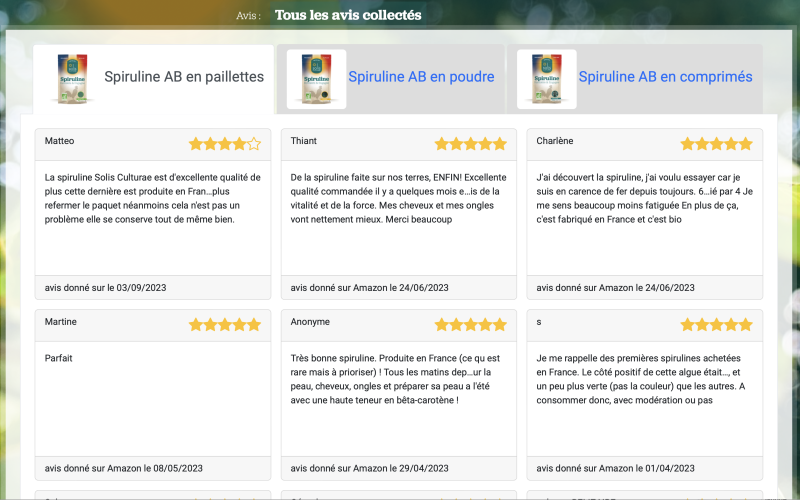Click the review beginning De la spiruline faite
The height and width of the screenshot is (500, 800).
(398, 198)
